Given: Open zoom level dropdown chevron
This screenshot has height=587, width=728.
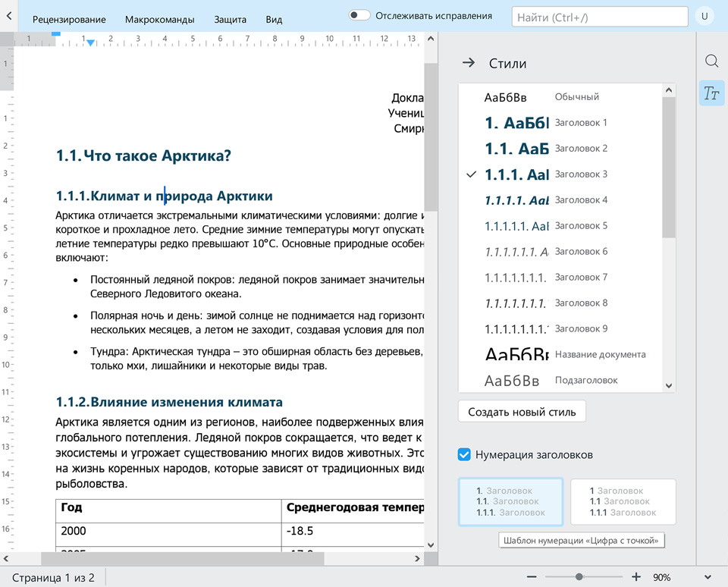Looking at the screenshot, I should click(x=707, y=577).
